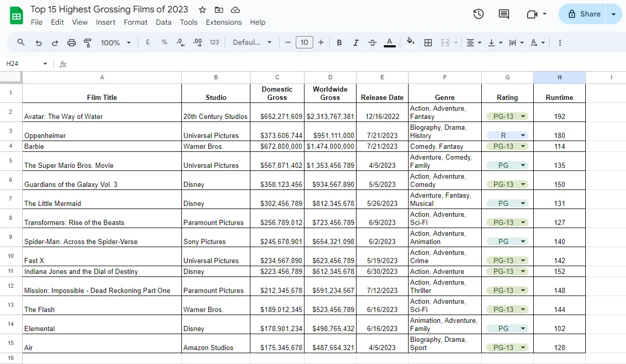Image resolution: width=626 pixels, height=364 pixels.
Task: Open text color picker
Action: pos(390,42)
